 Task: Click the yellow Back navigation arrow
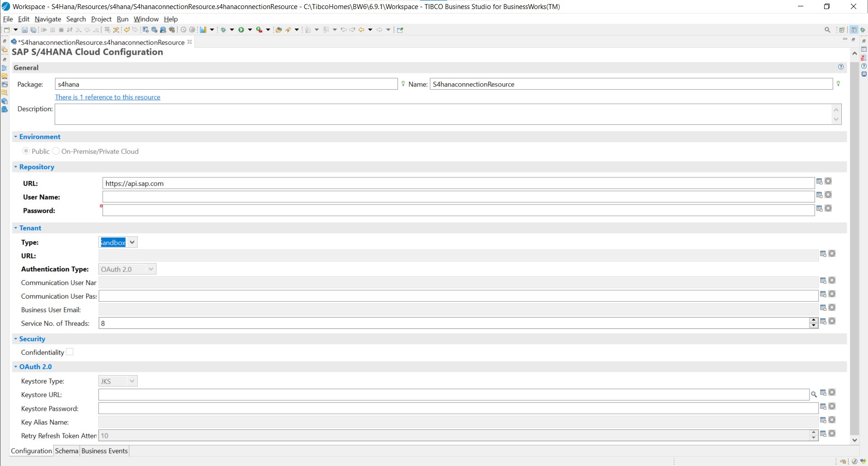pyautogui.click(x=362, y=30)
